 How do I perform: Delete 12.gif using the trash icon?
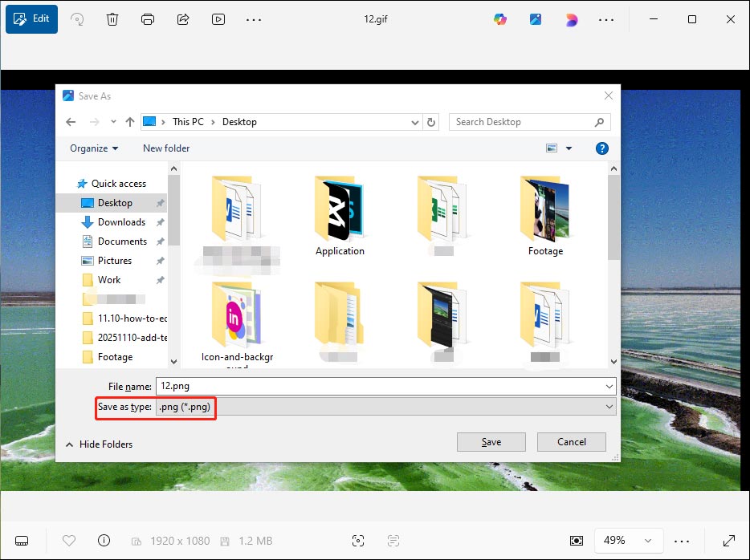tap(112, 18)
